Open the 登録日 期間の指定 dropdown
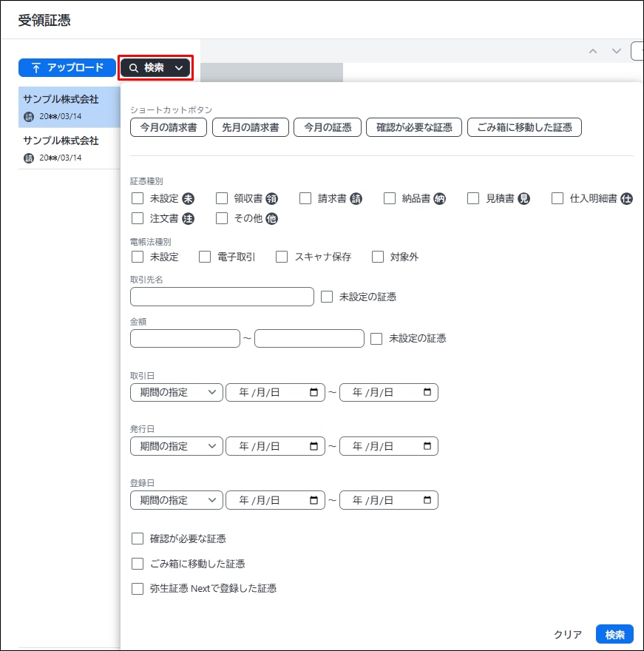 [x=176, y=500]
